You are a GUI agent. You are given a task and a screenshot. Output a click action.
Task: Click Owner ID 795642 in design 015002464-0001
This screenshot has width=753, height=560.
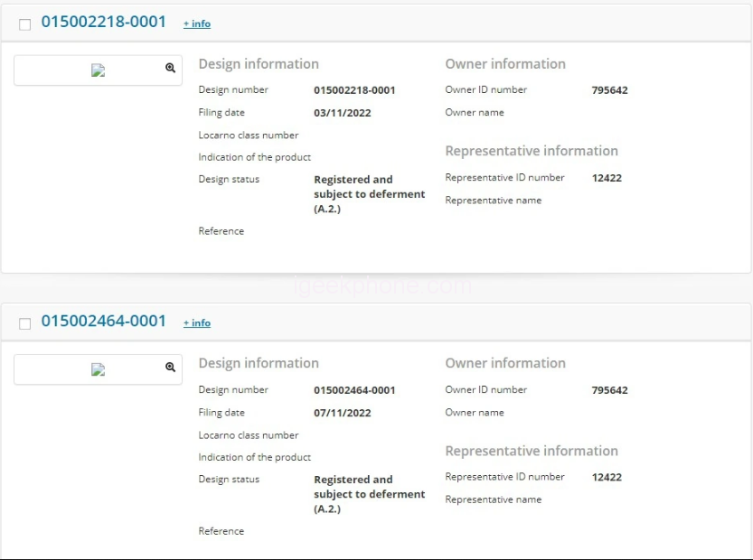coord(609,390)
